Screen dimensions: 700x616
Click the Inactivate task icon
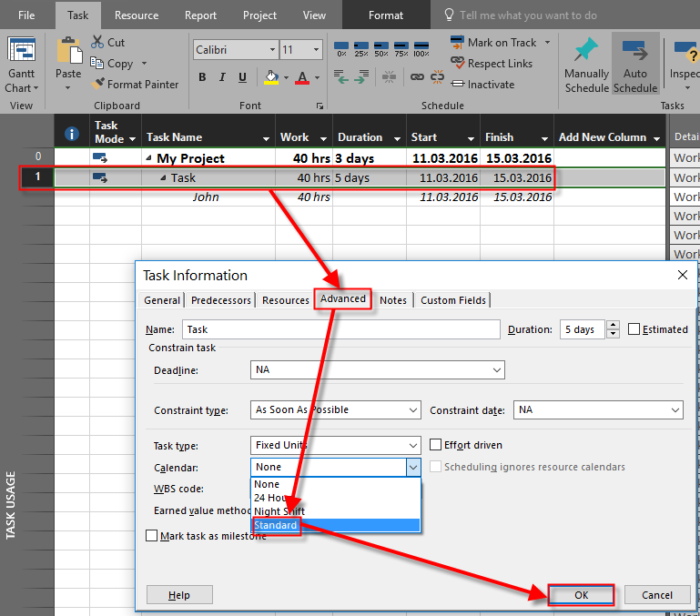pos(458,85)
